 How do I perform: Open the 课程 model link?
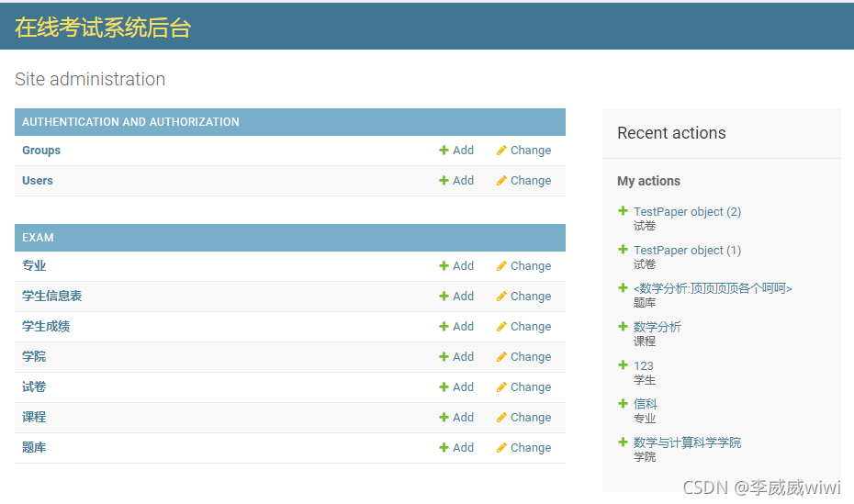click(34, 418)
